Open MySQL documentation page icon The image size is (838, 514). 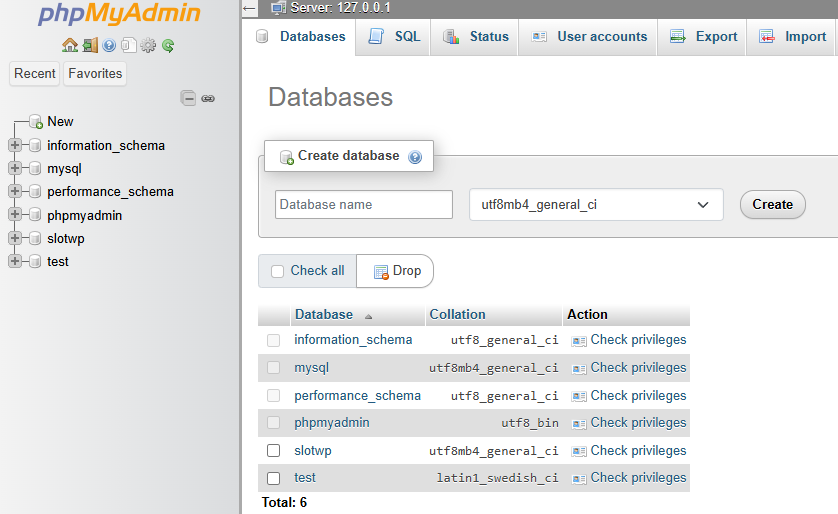click(x=128, y=45)
